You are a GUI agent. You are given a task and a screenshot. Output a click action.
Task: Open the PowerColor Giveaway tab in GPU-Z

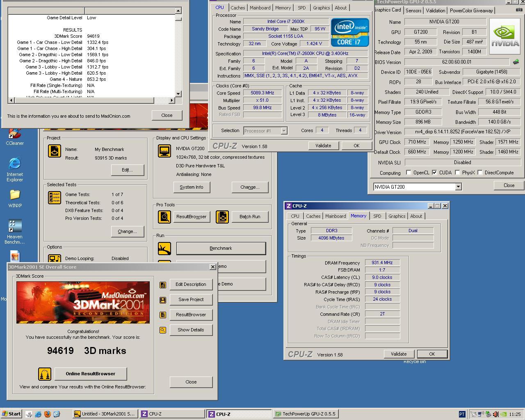coord(471,11)
